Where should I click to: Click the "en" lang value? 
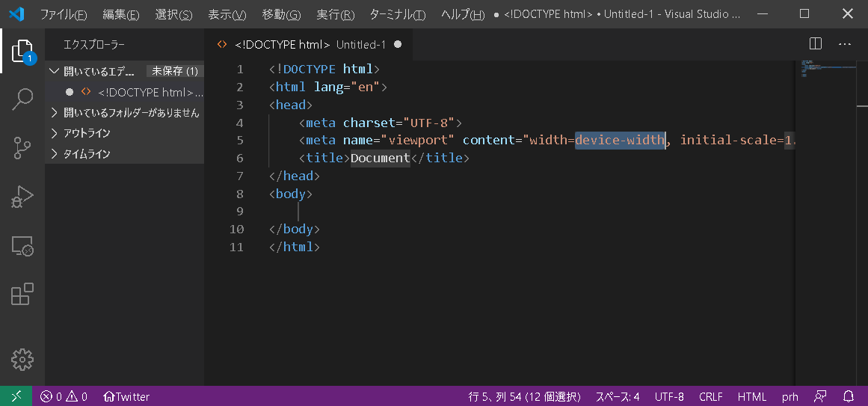click(x=366, y=87)
